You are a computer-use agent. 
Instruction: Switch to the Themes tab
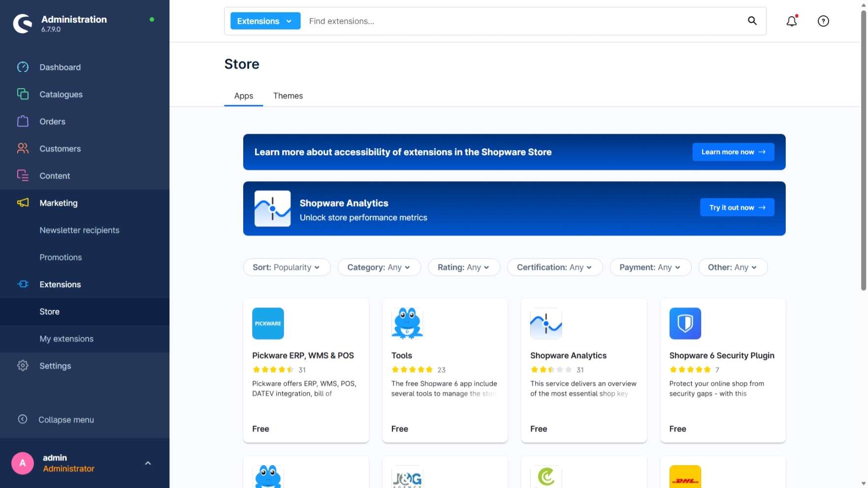[x=288, y=96]
